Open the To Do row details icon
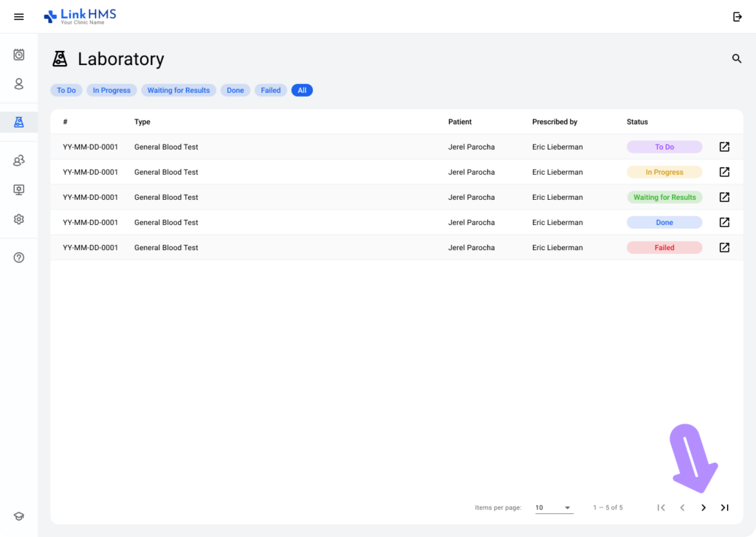Image resolution: width=756 pixels, height=537 pixels. pyautogui.click(x=724, y=147)
